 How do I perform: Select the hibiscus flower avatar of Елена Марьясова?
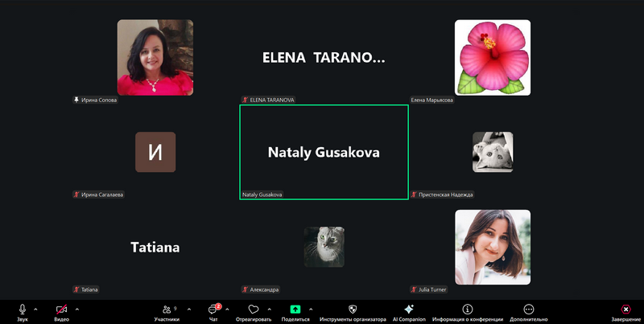coord(492,57)
